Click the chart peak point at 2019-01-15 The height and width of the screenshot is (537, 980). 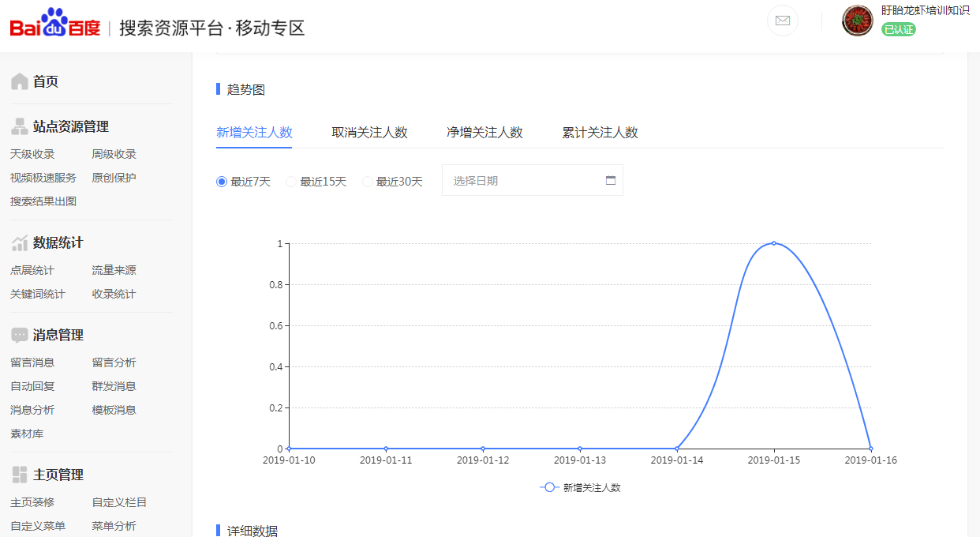pos(773,243)
